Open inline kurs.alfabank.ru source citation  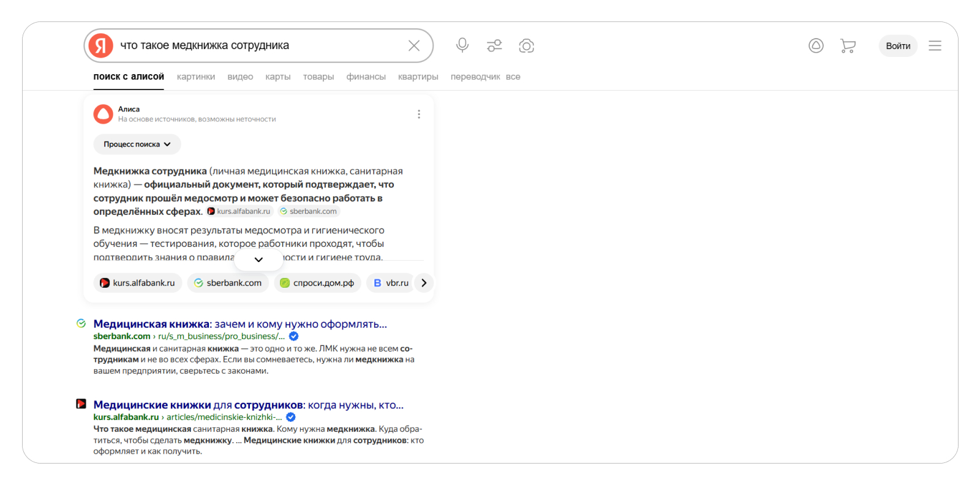click(239, 211)
